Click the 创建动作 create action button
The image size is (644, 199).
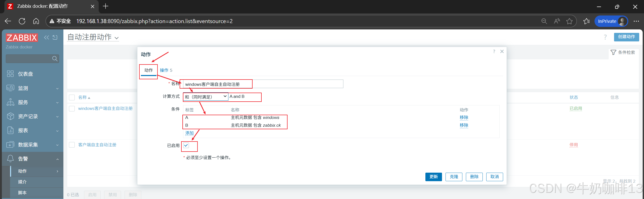pyautogui.click(x=626, y=37)
